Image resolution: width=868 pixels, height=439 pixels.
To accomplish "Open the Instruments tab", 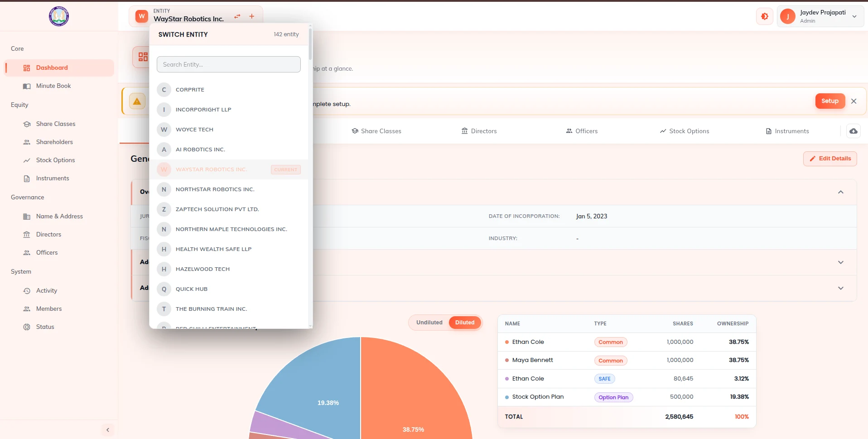I will [x=787, y=131].
